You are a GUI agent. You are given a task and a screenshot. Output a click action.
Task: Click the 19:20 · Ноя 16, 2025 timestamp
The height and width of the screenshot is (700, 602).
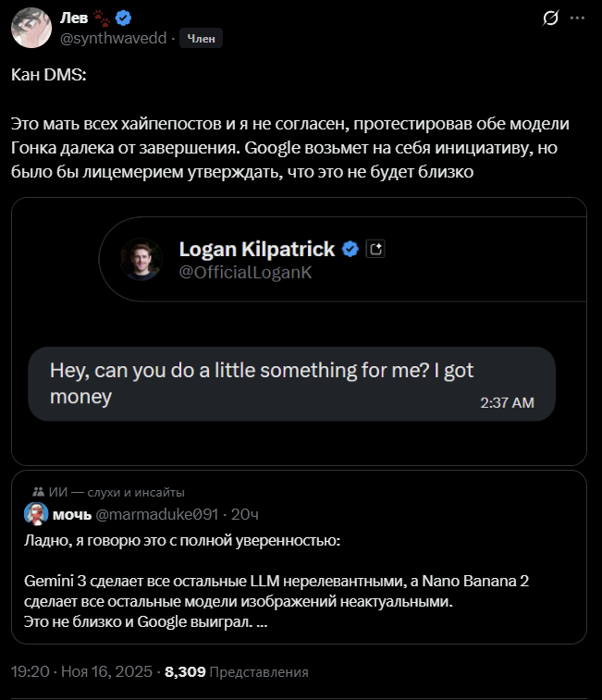[x=80, y=672]
